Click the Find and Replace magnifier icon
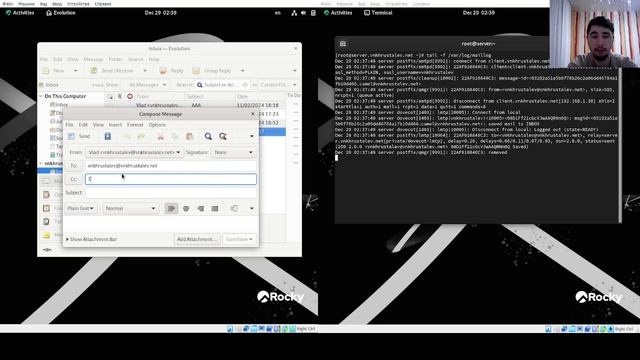This screenshot has height=360, width=640. tap(223, 136)
